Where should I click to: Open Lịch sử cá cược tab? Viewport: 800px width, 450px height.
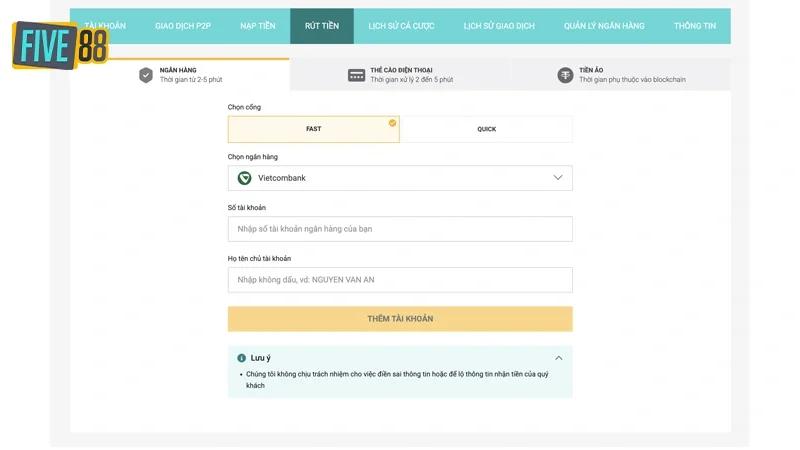coord(402,26)
